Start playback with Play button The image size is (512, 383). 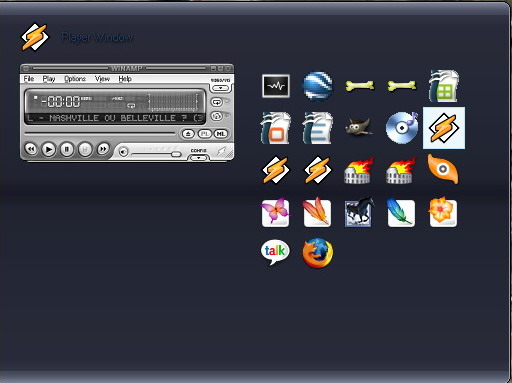pos(49,149)
